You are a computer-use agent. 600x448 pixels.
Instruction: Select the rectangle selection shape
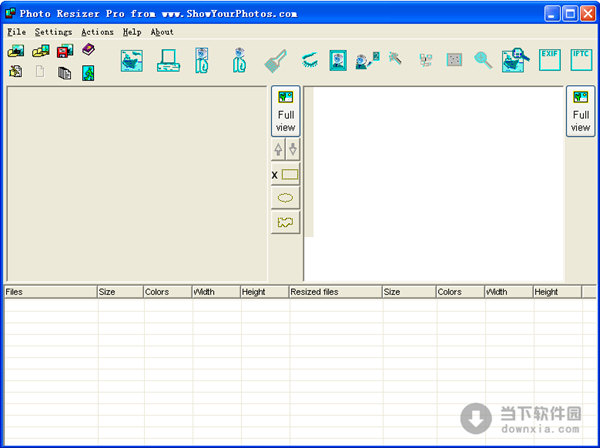tap(286, 174)
